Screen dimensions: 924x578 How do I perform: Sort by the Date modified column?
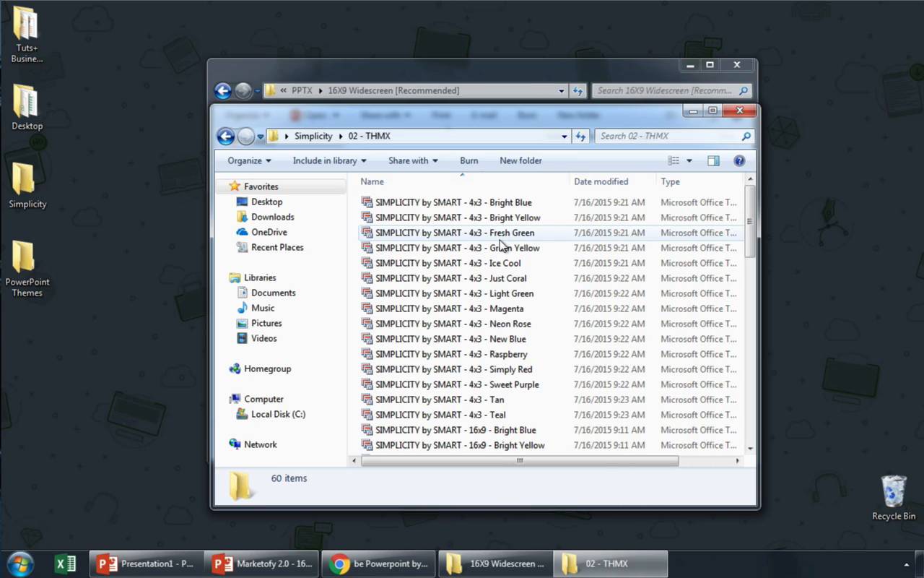coord(613,181)
